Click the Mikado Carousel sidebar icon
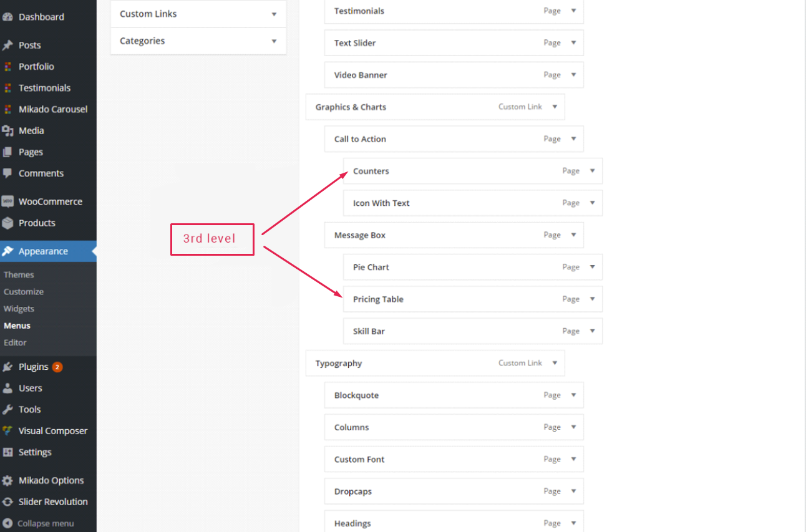Viewport: 806px width, 532px height. point(8,109)
